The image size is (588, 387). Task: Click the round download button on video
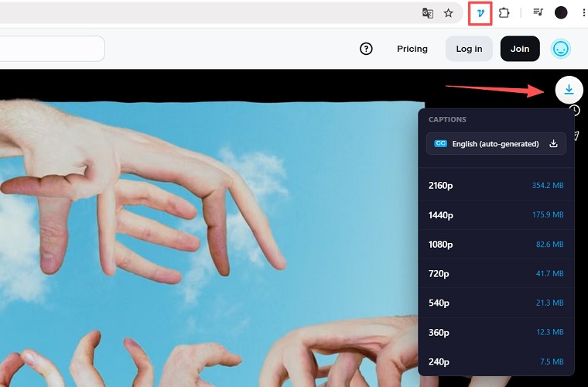569,90
